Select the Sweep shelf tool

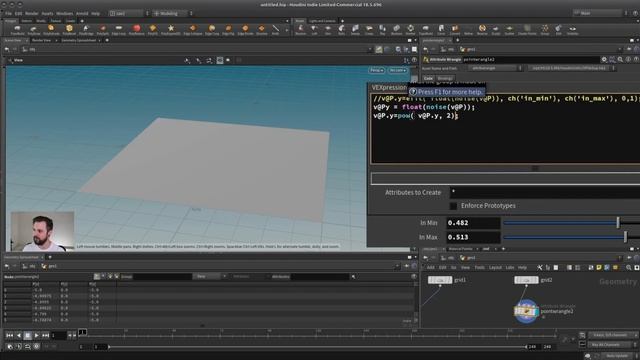tap(355, 30)
